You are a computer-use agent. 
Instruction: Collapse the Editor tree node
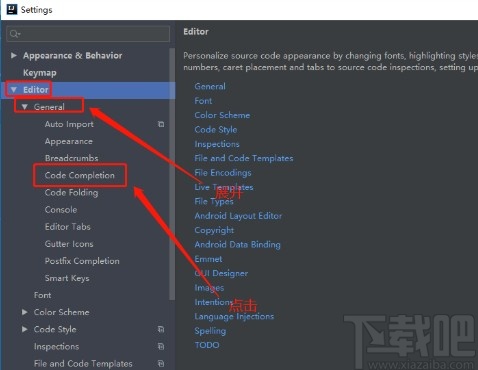point(14,89)
